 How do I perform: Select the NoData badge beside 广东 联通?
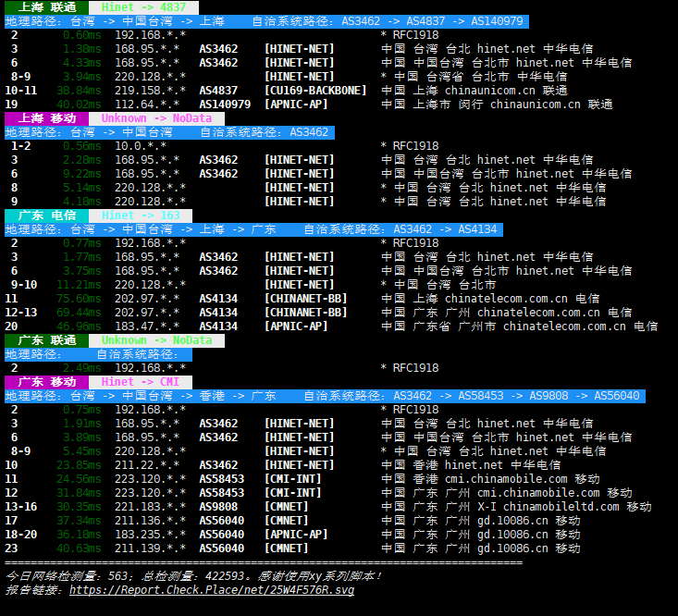click(x=155, y=340)
